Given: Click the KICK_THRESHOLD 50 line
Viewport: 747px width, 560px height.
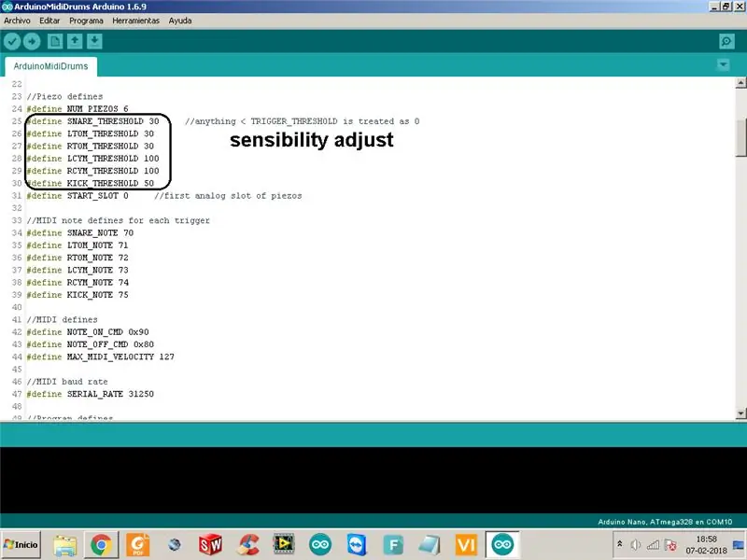Looking at the screenshot, I should coord(90,183).
